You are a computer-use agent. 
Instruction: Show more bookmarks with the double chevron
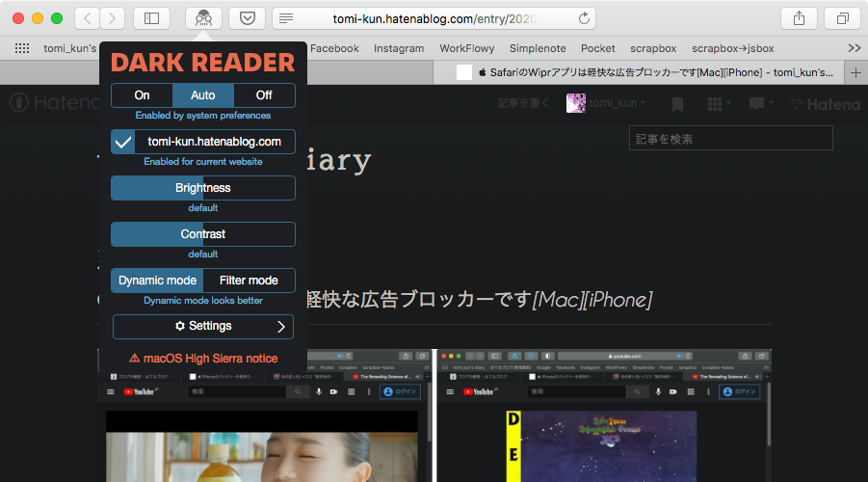tap(855, 48)
